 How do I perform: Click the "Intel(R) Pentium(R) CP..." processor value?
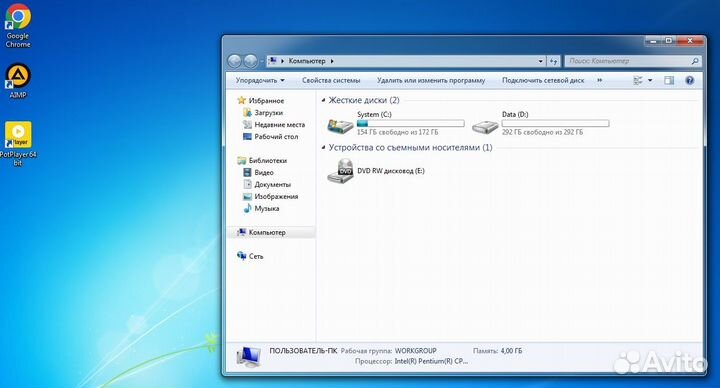pyautogui.click(x=431, y=361)
